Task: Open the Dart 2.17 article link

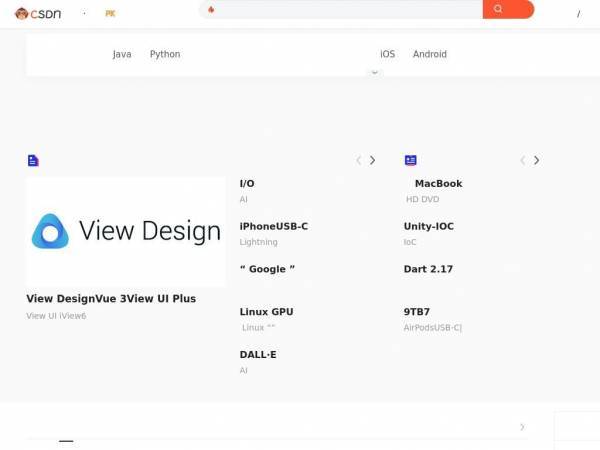Action: (428, 269)
